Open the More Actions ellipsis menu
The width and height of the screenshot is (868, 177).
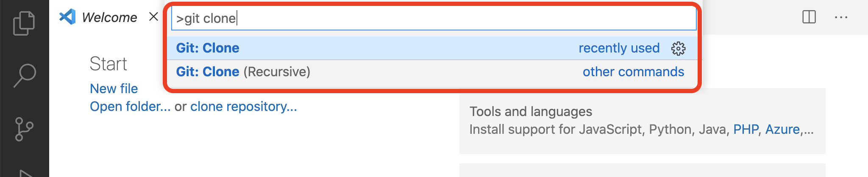(x=841, y=17)
